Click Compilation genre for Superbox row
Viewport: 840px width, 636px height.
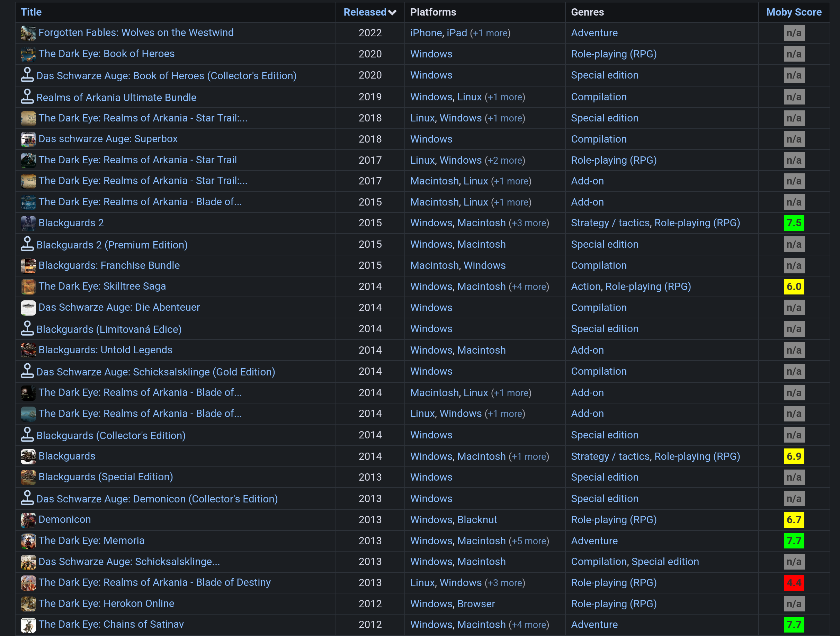pyautogui.click(x=599, y=139)
